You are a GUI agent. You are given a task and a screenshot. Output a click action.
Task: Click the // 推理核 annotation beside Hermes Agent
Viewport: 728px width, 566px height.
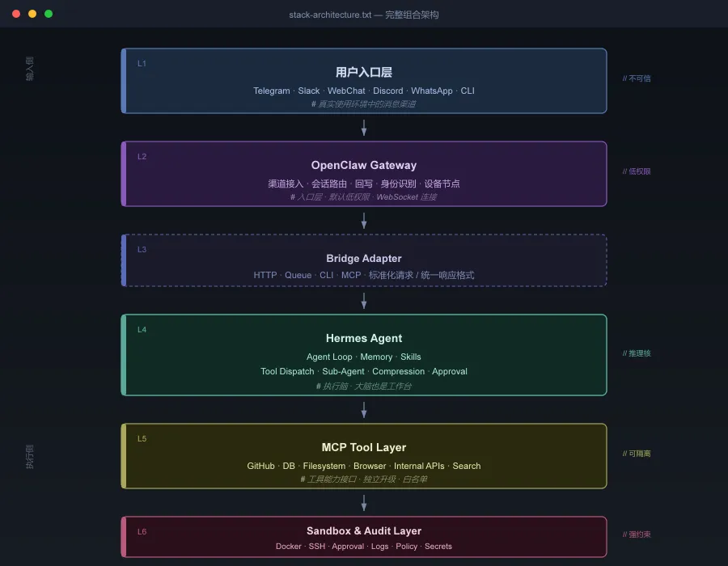click(x=637, y=353)
